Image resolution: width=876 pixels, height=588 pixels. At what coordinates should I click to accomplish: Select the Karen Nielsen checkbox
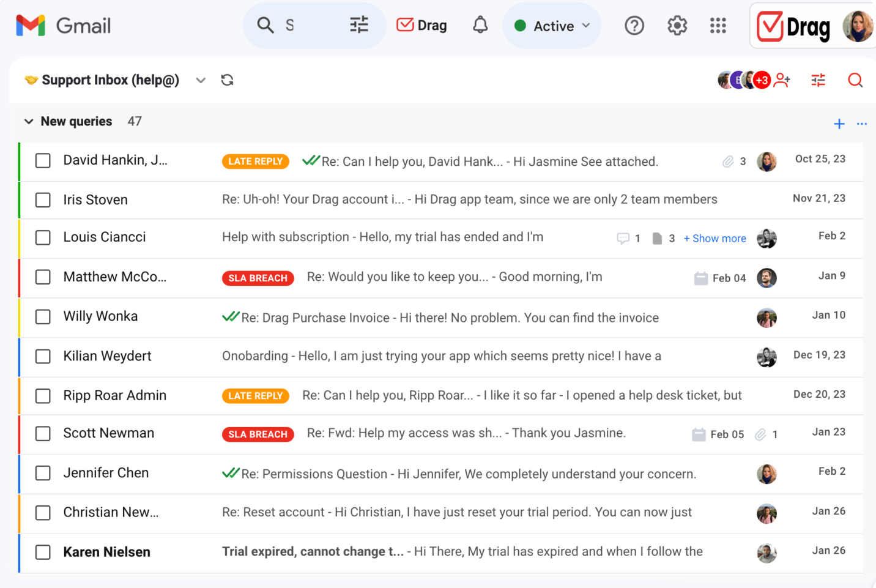(x=43, y=552)
